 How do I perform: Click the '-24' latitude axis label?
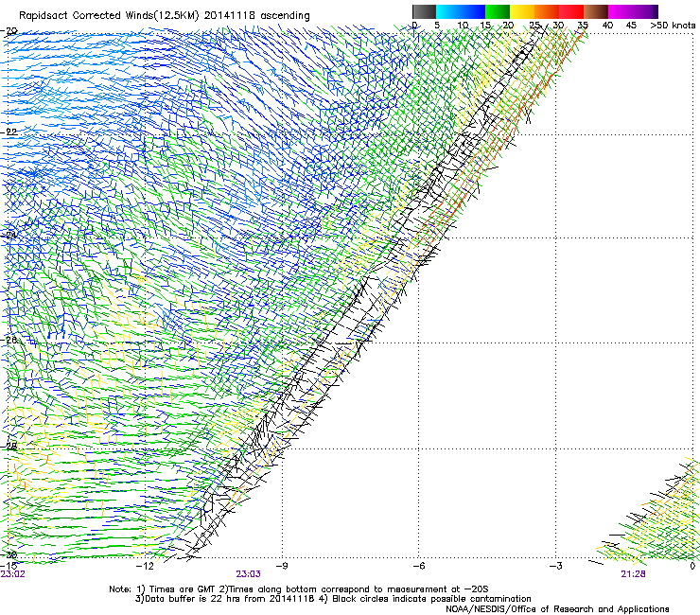pos(9,235)
